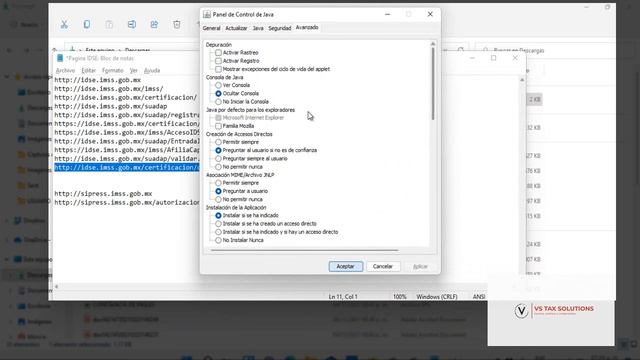
Task: Click the Copy icon in File Explorer toolbar
Action: (87, 24)
